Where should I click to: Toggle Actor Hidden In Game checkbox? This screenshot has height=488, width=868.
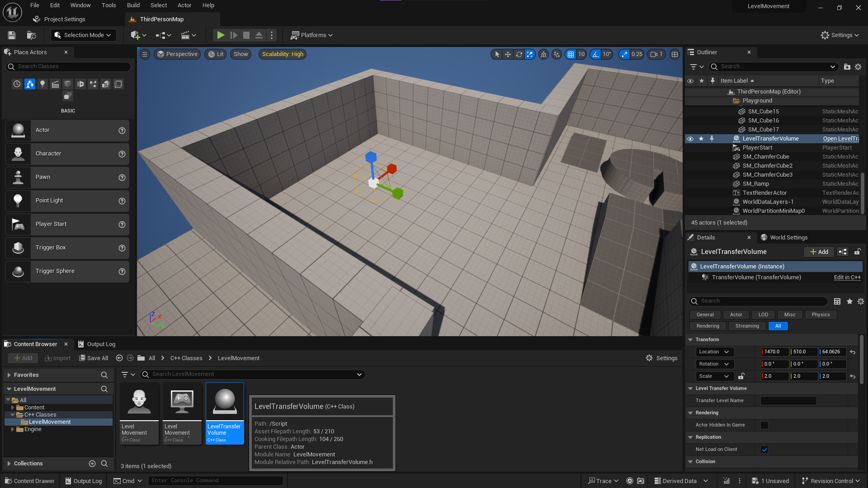[764, 425]
